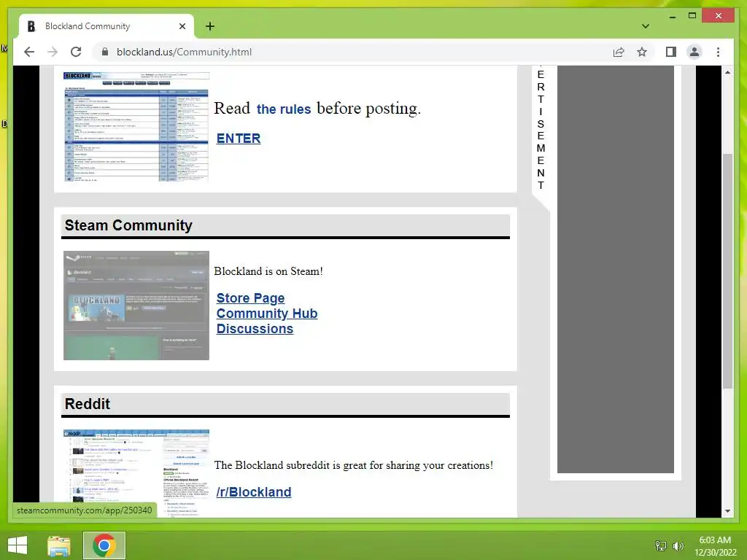Follow the 'the rules' link
747x560 pixels.
pyautogui.click(x=284, y=109)
